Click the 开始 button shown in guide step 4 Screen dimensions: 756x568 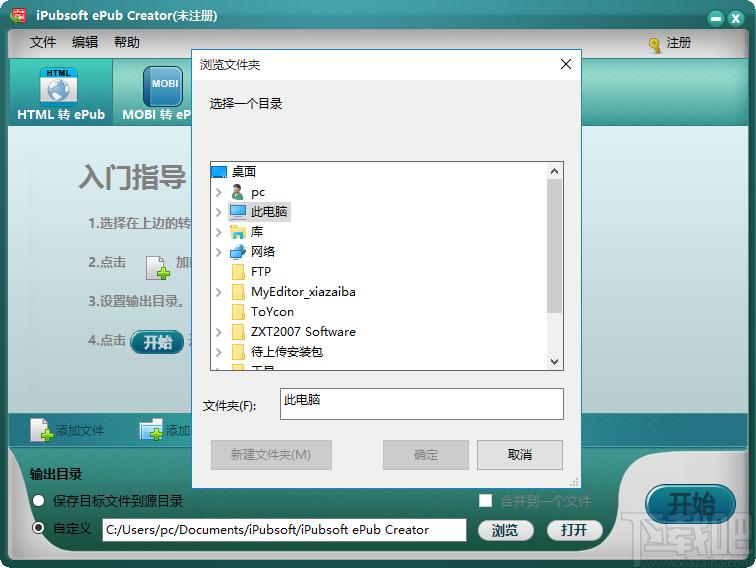click(157, 342)
